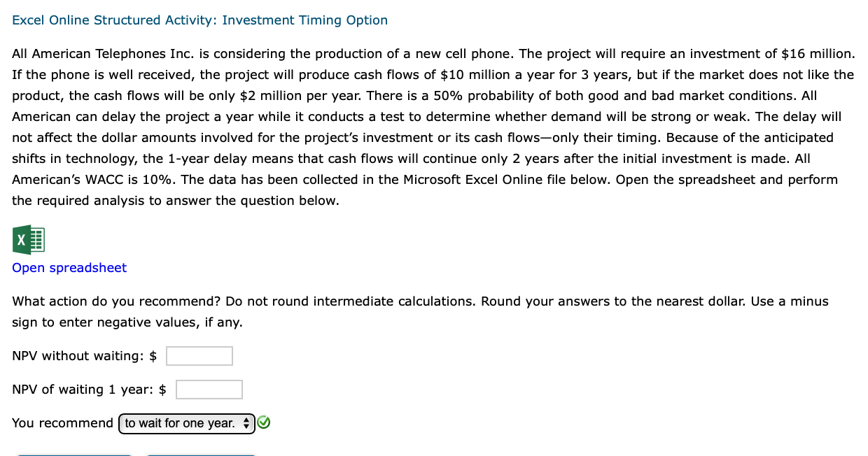Open the You recommend dropdown
The height and width of the screenshot is (456, 868).
tap(186, 423)
